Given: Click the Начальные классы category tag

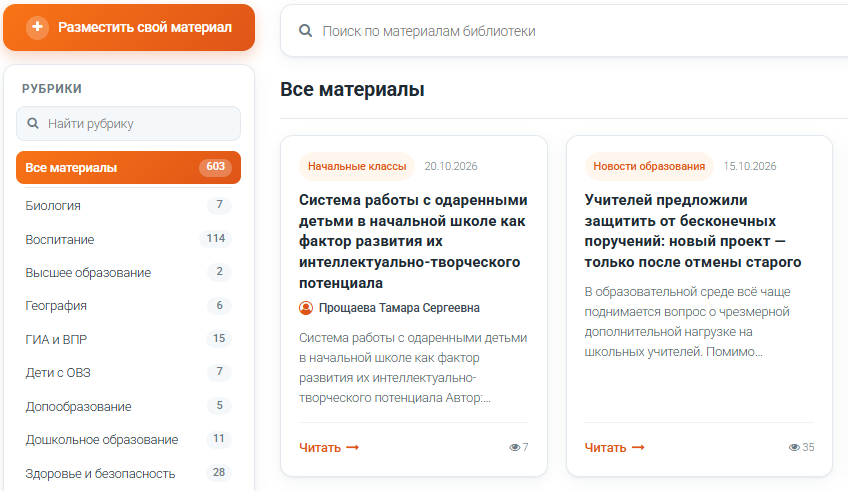Looking at the screenshot, I should (357, 166).
